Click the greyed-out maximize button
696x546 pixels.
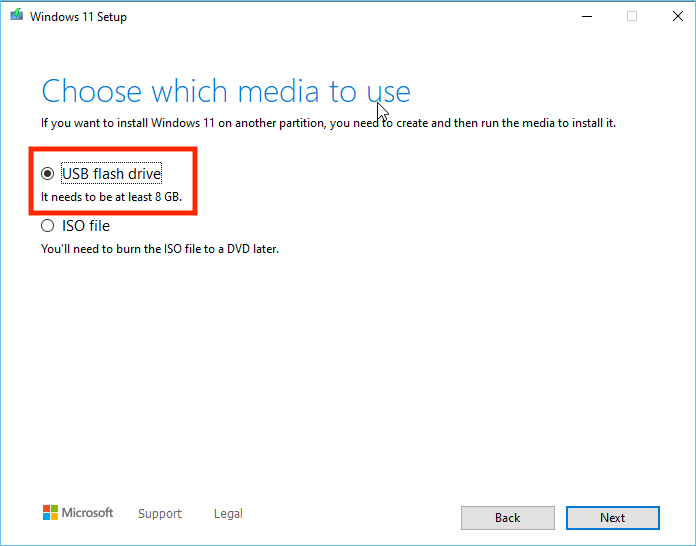(x=632, y=16)
